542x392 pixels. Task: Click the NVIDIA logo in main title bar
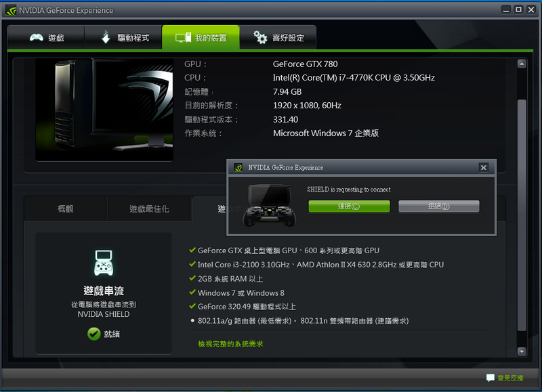click(12, 10)
